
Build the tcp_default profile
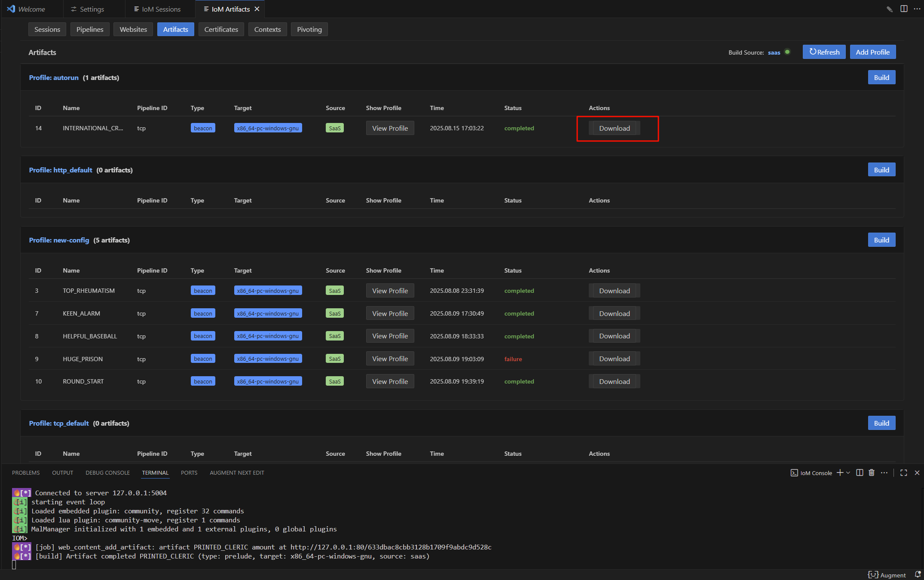click(x=881, y=423)
